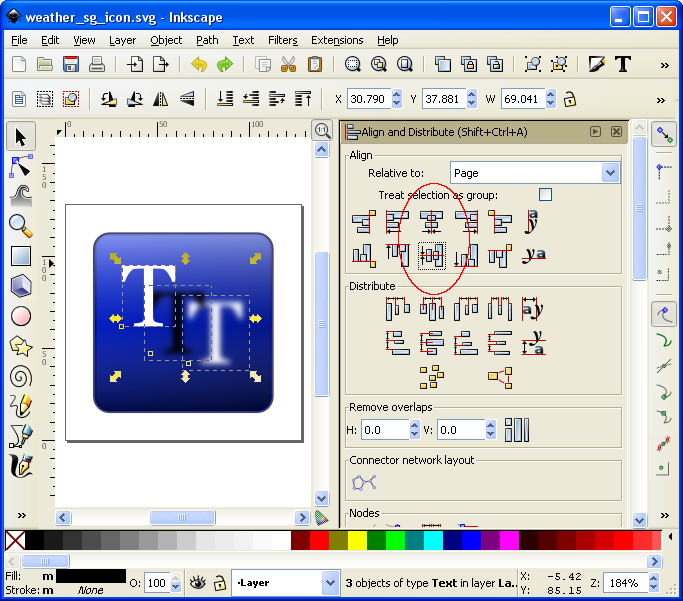Center objects on vertical axis
Image resolution: width=683 pixels, height=601 pixels.
tap(431, 221)
